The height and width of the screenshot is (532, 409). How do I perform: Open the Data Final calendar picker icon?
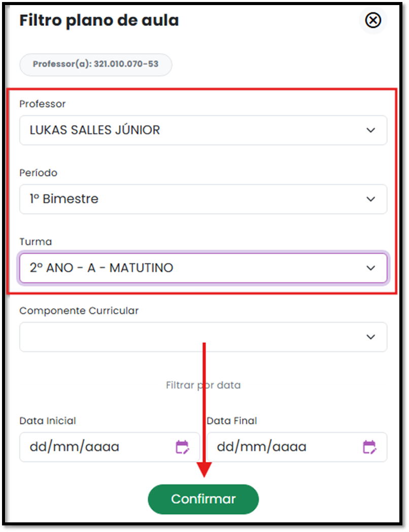369,447
